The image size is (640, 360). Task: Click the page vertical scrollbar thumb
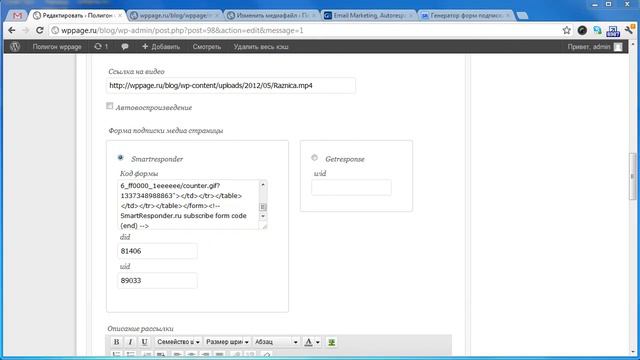(x=632, y=176)
